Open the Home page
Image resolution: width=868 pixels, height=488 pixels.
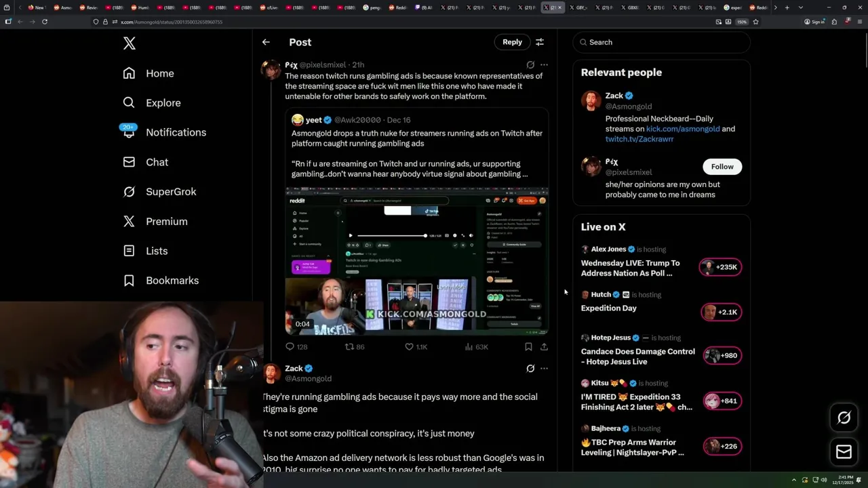tap(149, 73)
